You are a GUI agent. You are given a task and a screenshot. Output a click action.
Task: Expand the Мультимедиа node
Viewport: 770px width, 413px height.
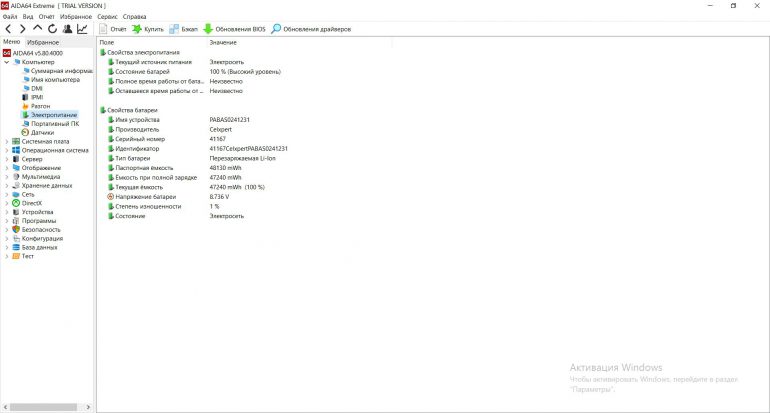pos(6,177)
